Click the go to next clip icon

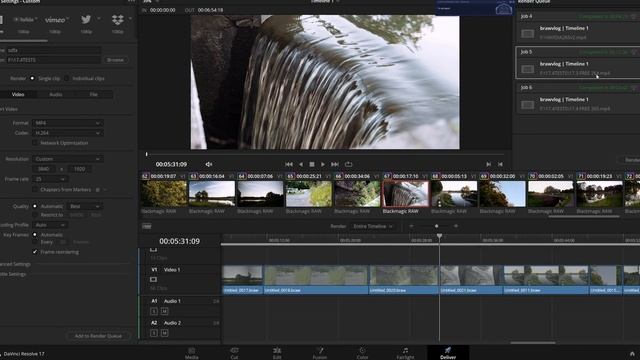(x=489, y=164)
